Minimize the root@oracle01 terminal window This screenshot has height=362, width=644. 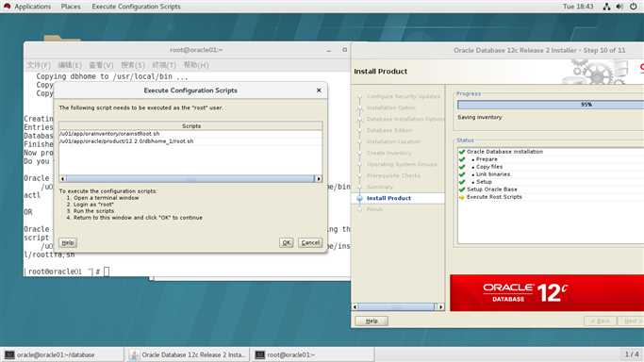(x=328, y=50)
